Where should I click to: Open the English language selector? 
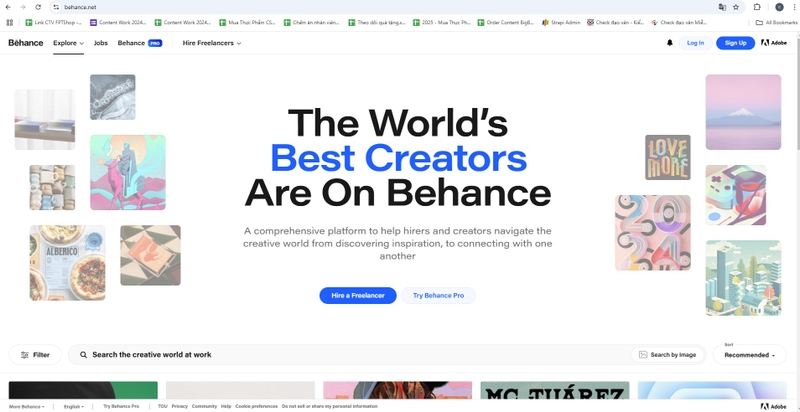[x=74, y=406]
